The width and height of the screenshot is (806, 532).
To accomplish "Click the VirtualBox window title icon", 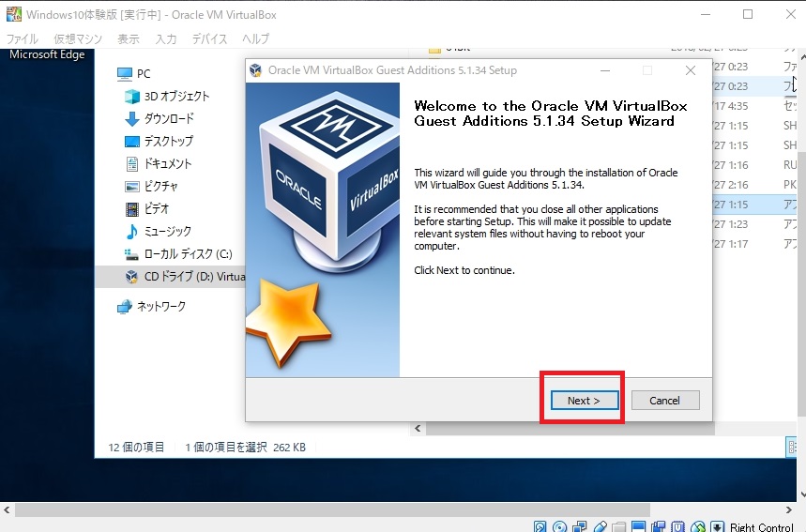I will pyautogui.click(x=14, y=14).
